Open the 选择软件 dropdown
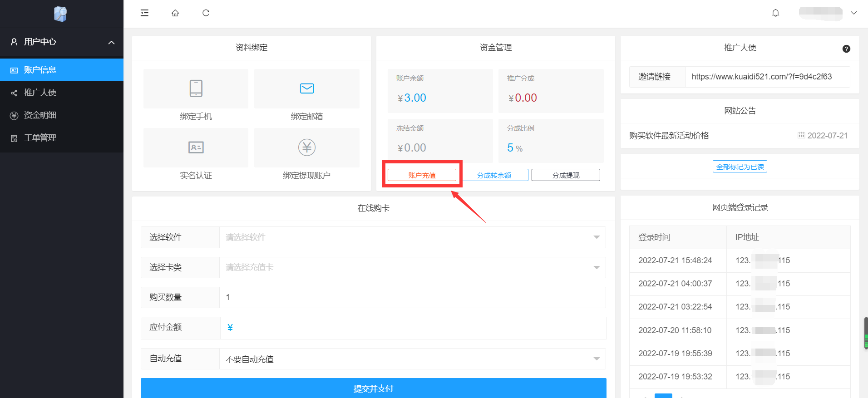Image resolution: width=868 pixels, height=398 pixels. [412, 237]
